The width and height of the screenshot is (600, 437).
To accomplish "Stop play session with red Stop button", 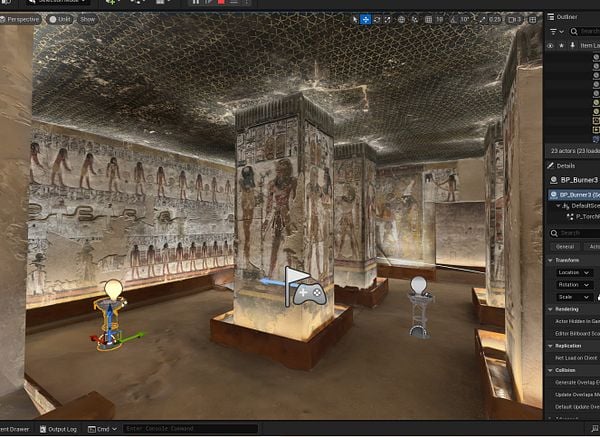I will tap(221, 2).
